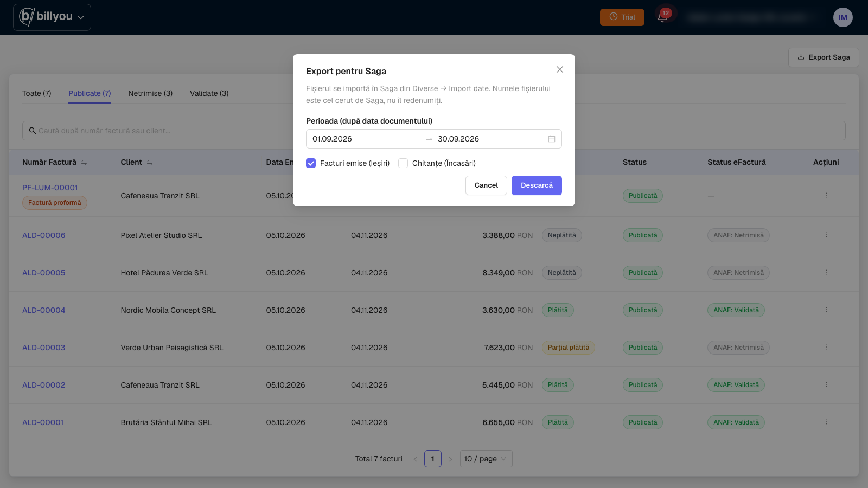Go to previous page arrow

pyautogui.click(x=416, y=459)
